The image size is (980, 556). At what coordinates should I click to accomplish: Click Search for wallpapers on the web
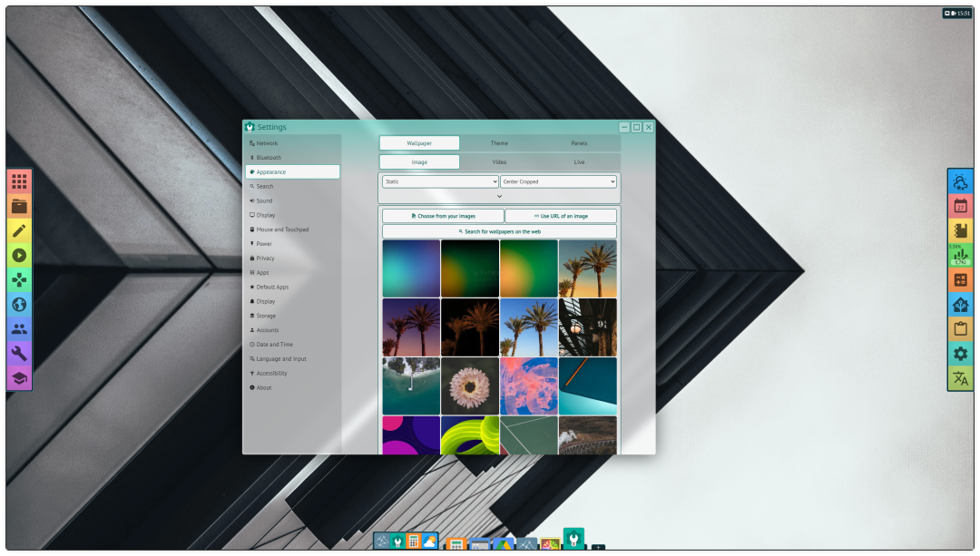tap(499, 231)
